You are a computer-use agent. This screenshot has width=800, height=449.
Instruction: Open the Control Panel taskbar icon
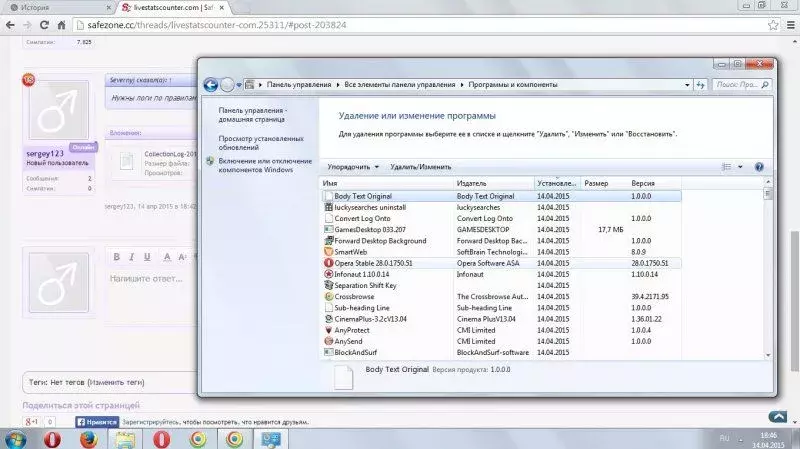click(271, 439)
